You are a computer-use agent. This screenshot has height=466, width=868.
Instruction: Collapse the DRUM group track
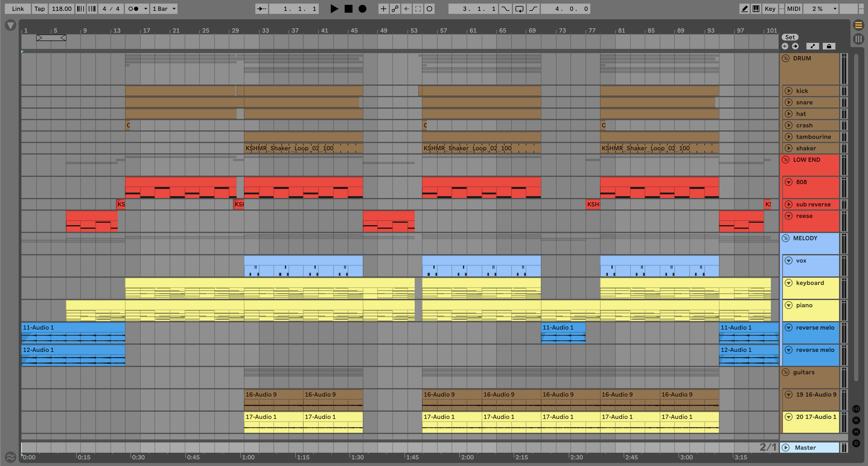tap(785, 58)
